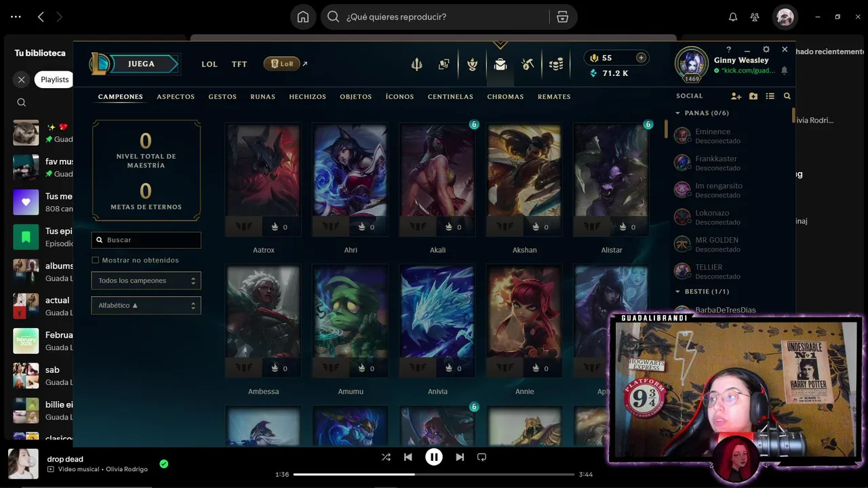Click Spotify profile avatar
The height and width of the screenshot is (488, 868).
[785, 17]
